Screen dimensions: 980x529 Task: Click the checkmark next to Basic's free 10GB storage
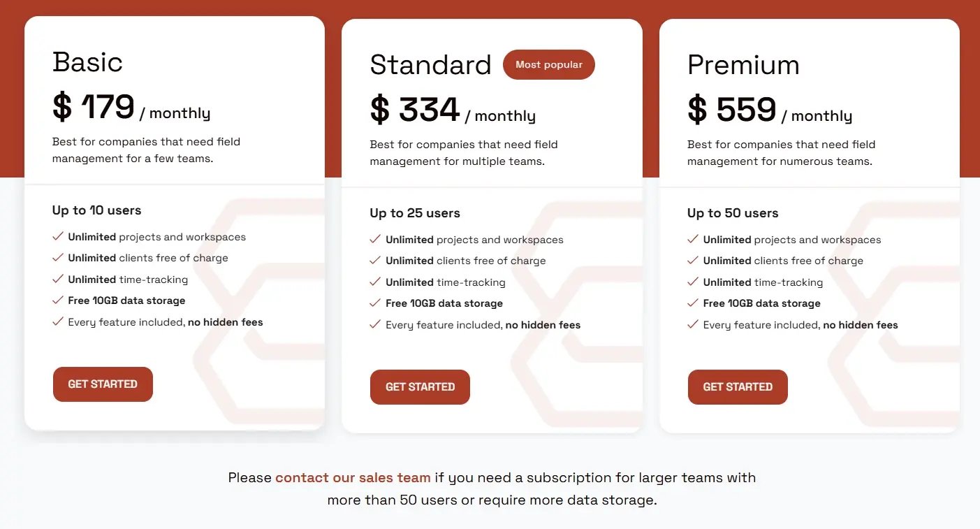tap(59, 300)
